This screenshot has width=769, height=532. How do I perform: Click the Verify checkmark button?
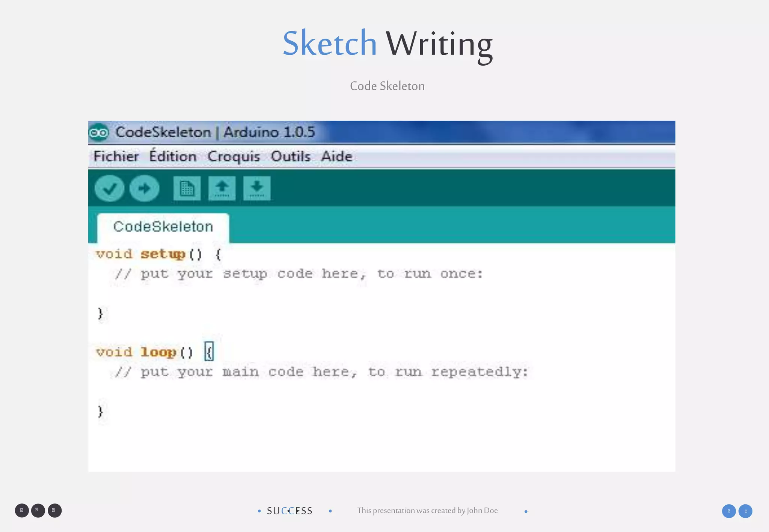pos(109,188)
